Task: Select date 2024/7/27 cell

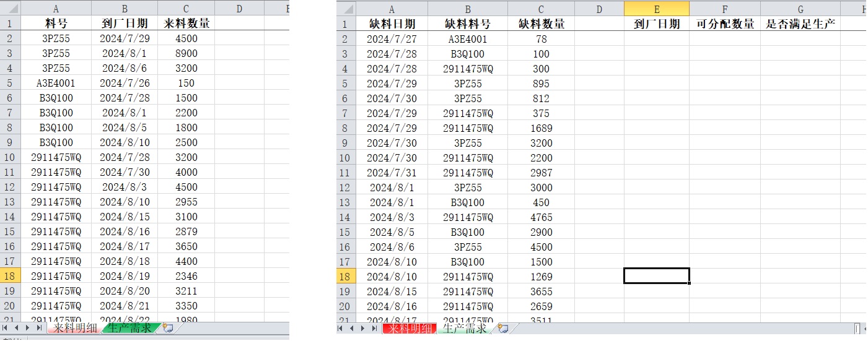Action: point(392,38)
